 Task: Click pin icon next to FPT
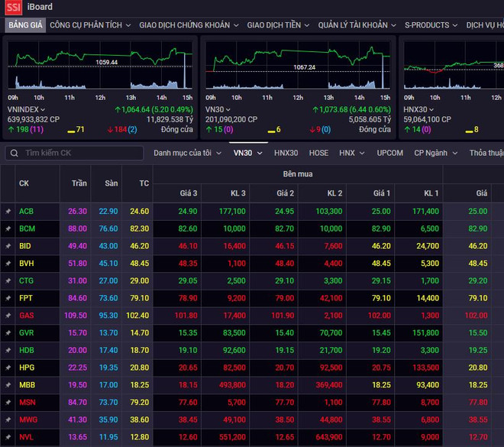point(8,299)
